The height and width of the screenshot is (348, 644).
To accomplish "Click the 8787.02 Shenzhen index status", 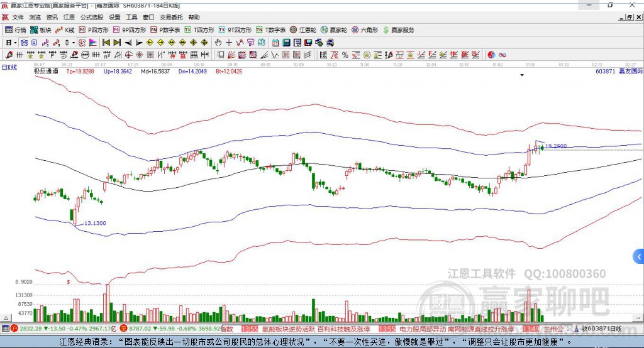I will [170, 329].
